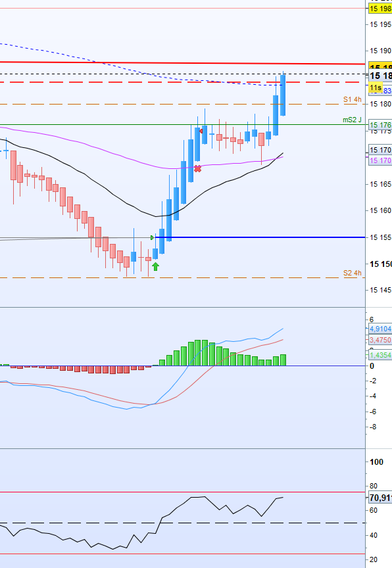Click the green histogram value 1,4354

[380, 355]
